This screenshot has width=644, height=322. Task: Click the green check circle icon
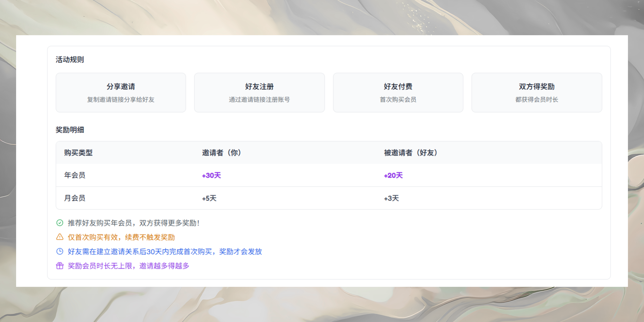point(60,223)
